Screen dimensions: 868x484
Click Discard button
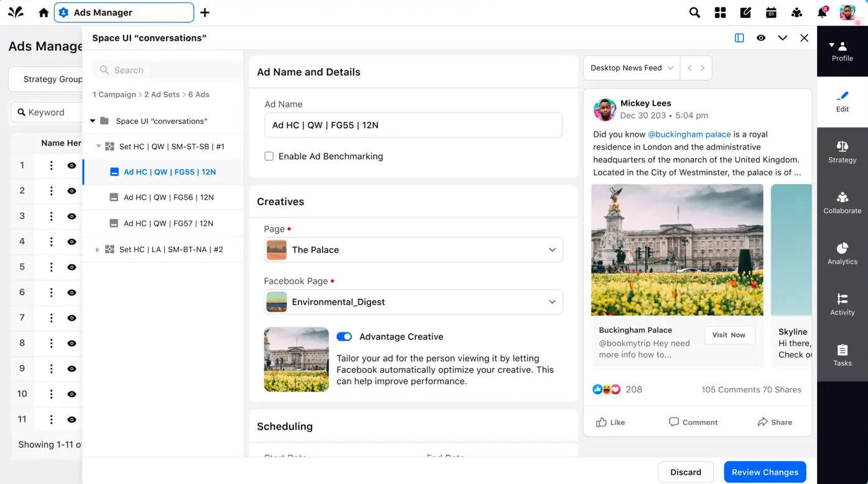(x=686, y=472)
